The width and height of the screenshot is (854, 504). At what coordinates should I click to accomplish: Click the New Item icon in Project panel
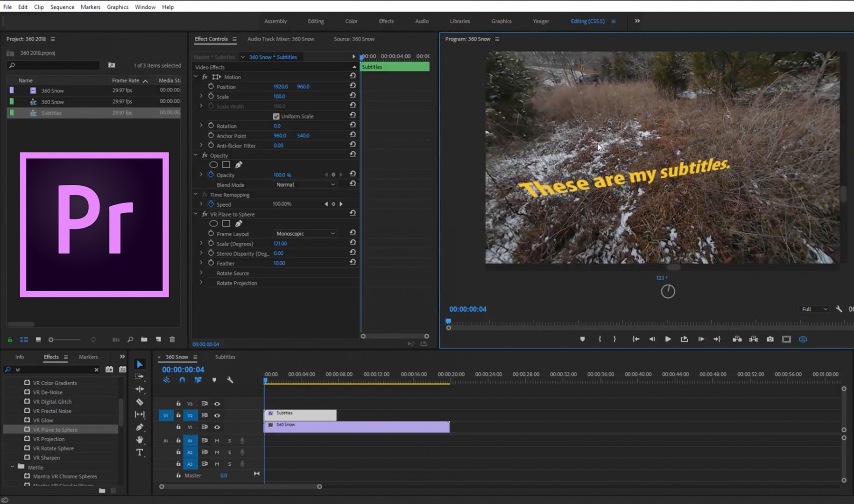158,339
